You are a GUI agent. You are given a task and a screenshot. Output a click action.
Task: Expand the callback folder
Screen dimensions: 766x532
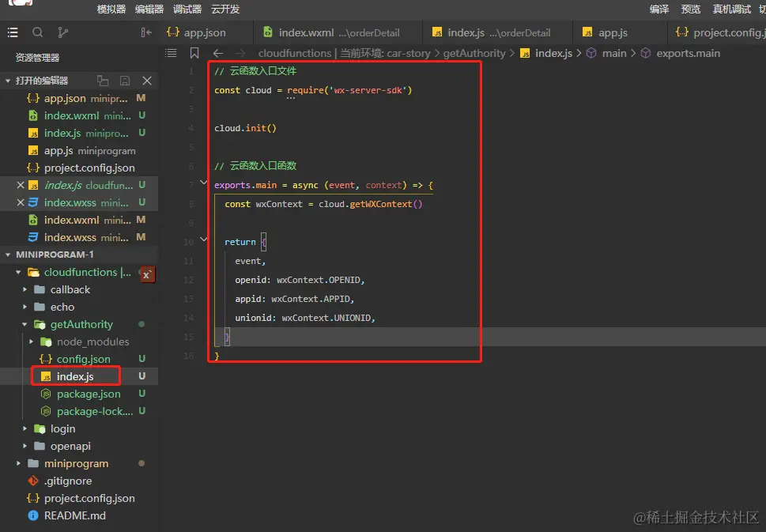[25, 289]
